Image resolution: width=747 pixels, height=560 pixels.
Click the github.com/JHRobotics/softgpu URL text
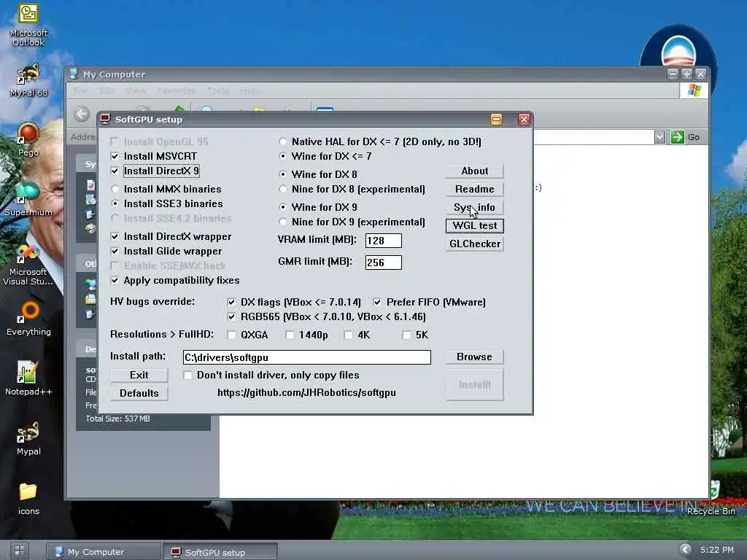click(x=306, y=393)
